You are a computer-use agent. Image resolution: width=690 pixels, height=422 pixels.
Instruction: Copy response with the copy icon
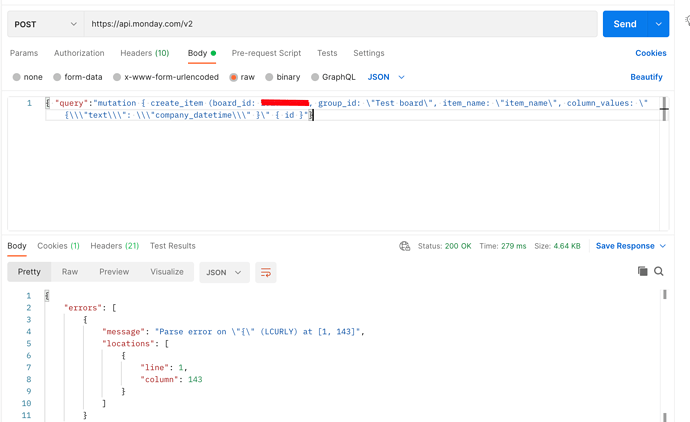point(642,271)
